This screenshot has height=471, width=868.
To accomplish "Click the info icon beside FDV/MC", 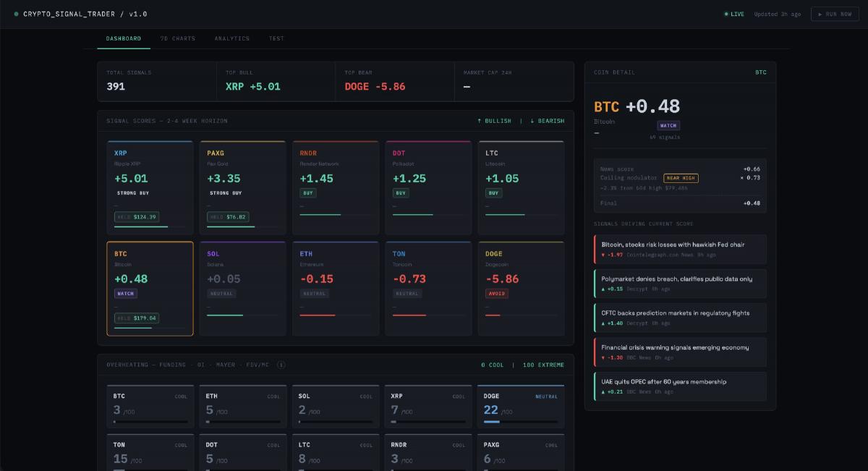I will [281, 365].
